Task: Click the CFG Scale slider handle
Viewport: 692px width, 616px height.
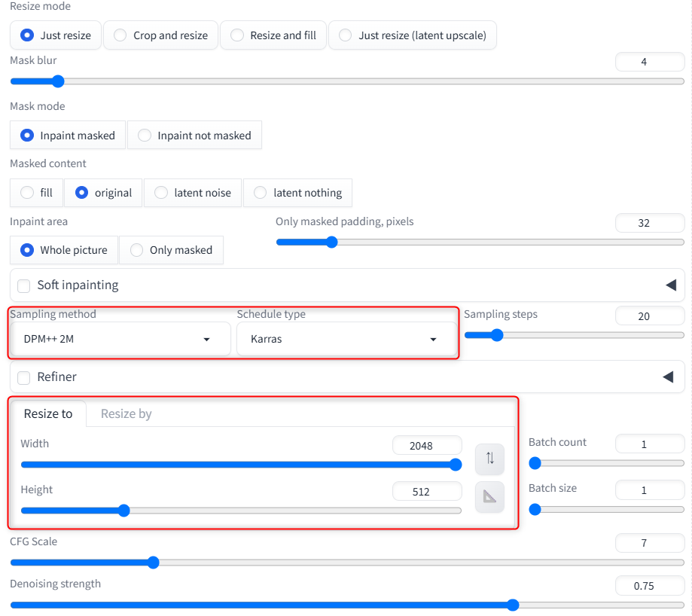Action: point(154,563)
